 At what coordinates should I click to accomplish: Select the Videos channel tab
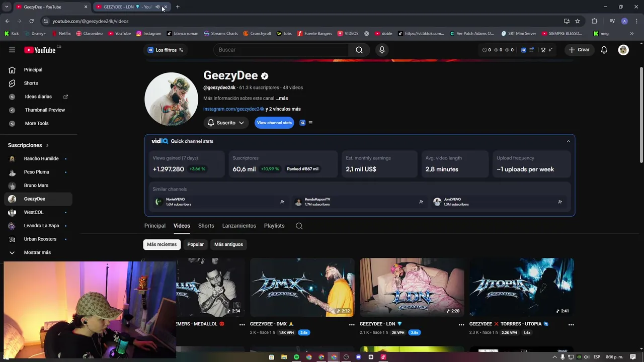coord(182,226)
